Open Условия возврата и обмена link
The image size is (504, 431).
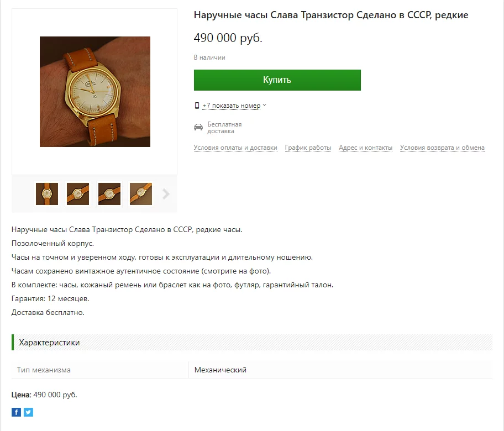442,148
